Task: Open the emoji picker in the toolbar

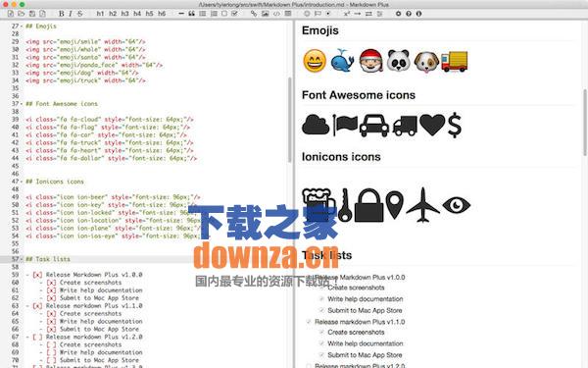Action: (307, 14)
